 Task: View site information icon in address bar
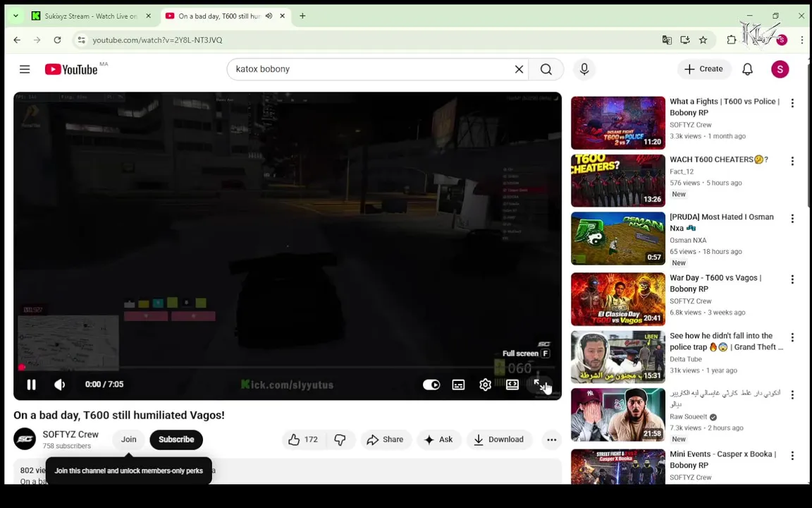tap(81, 40)
